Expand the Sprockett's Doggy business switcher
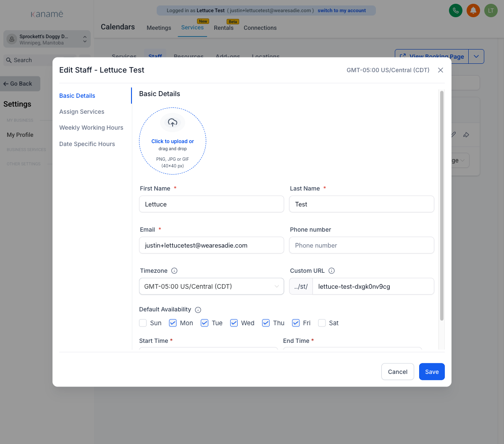The image size is (504, 444). tap(47, 39)
